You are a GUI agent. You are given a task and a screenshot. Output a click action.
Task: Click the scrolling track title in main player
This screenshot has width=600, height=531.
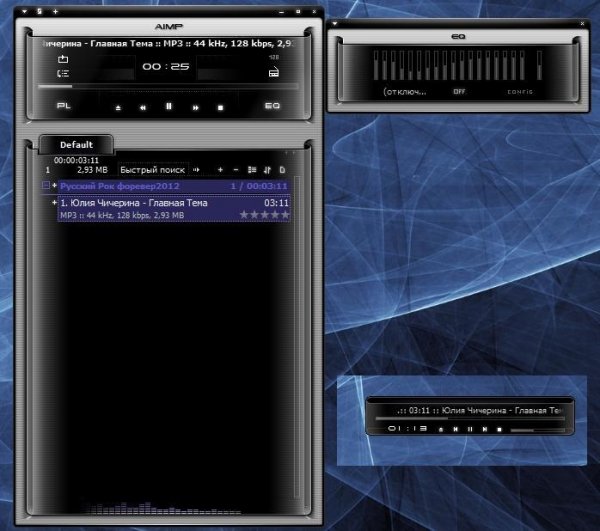[x=168, y=44]
